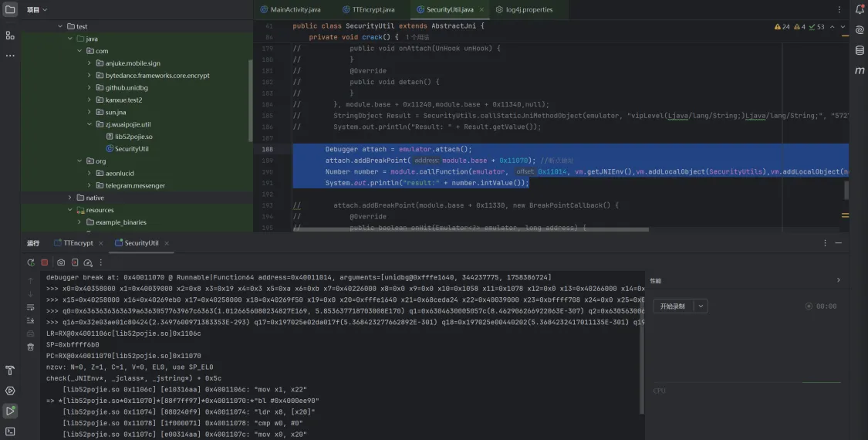868x440 pixels.
Task: Show more tool windows via left ellipsis
Action: (10, 56)
